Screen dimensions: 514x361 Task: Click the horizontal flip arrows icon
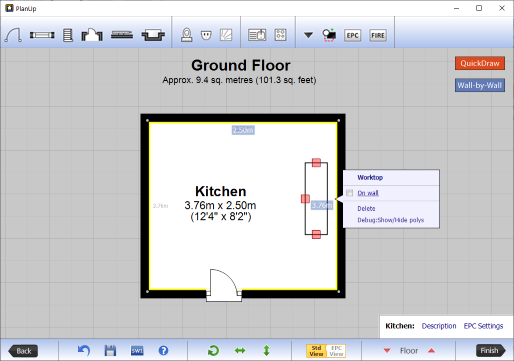(x=240, y=351)
